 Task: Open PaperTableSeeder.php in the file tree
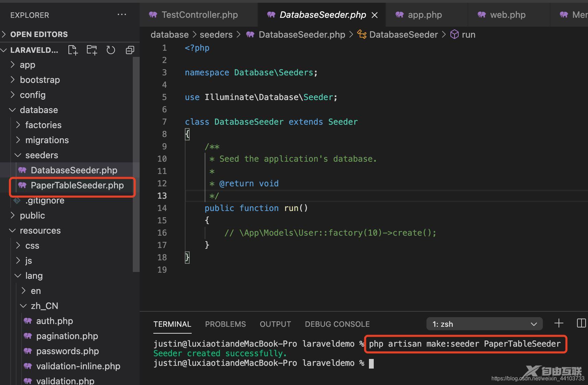70,185
